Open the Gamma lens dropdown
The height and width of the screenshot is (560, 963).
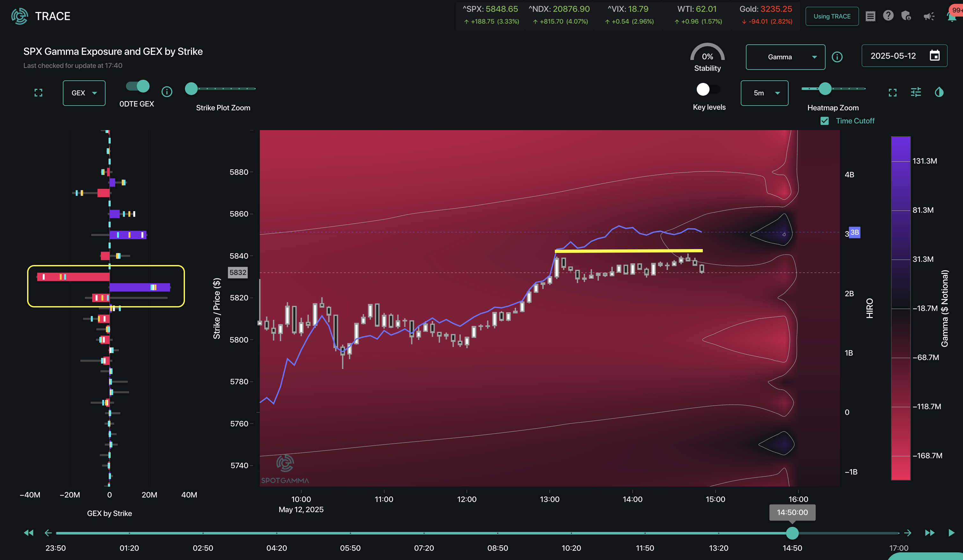(x=785, y=57)
